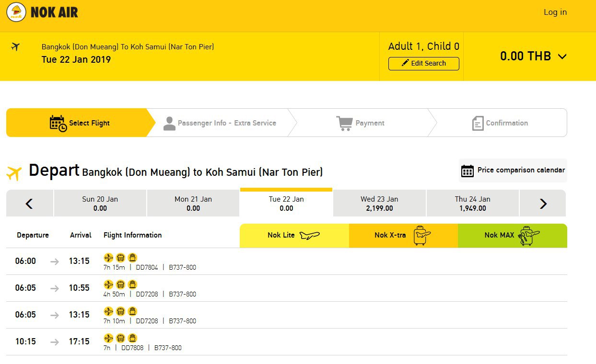Click the person icon in Passenger Info step
Screen dimensions: 596x364
point(169,123)
